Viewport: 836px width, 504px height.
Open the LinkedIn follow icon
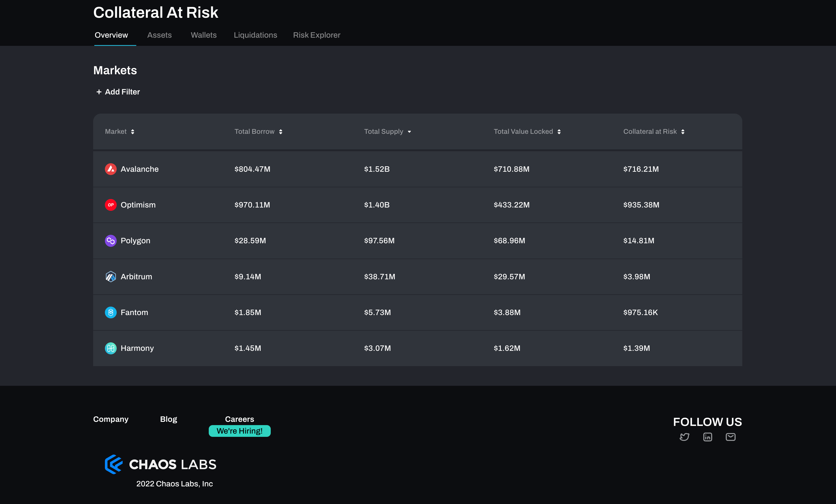707,437
